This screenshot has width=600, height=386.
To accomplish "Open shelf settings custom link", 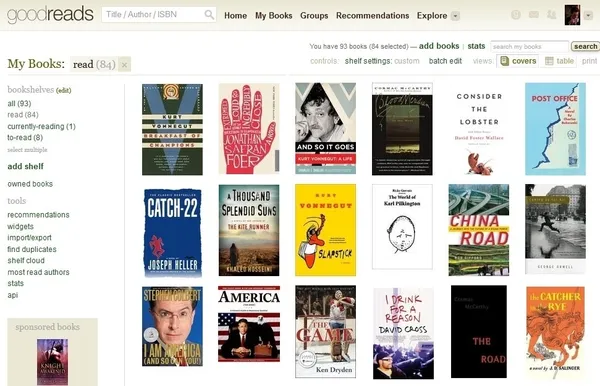I will click(x=382, y=61).
